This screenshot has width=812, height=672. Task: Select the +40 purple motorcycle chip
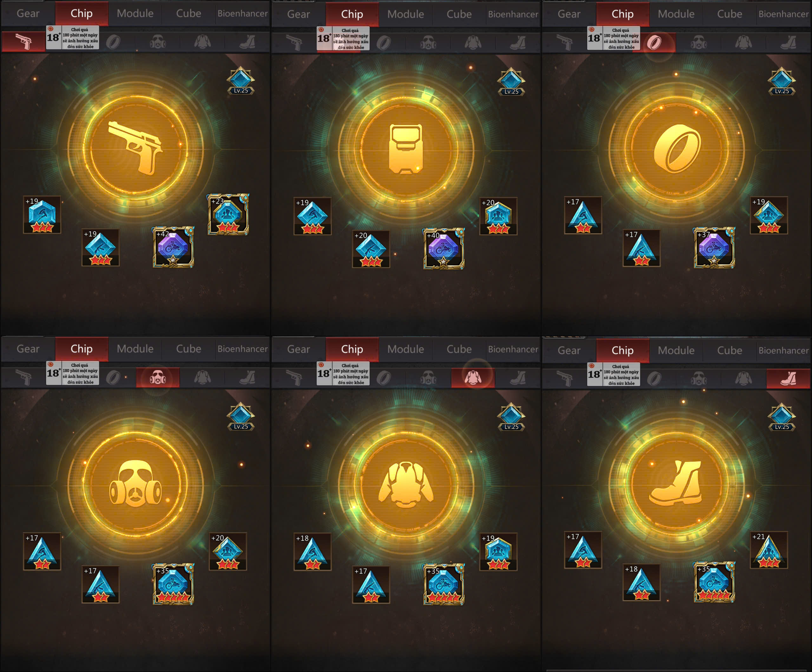pyautogui.click(x=444, y=249)
